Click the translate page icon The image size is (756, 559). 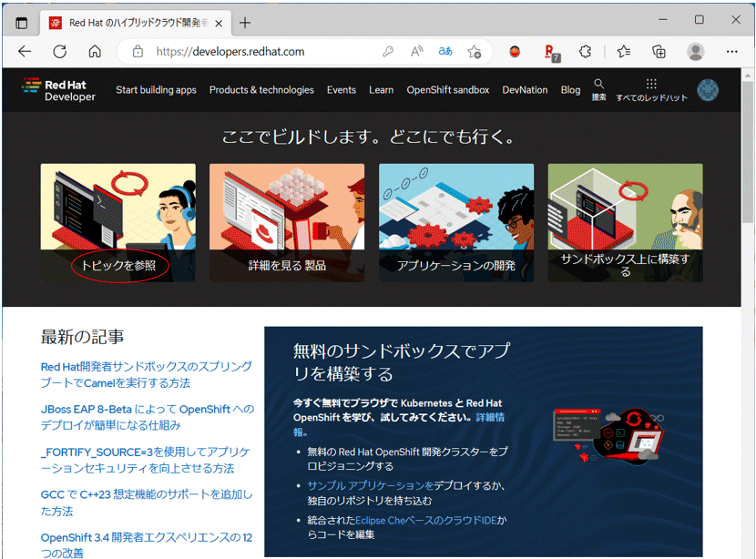click(445, 52)
